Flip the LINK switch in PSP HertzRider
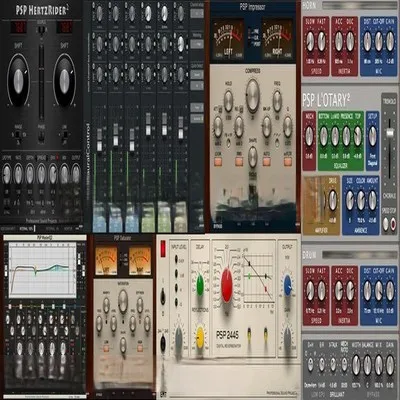This screenshot has height=400, width=400. point(64,135)
